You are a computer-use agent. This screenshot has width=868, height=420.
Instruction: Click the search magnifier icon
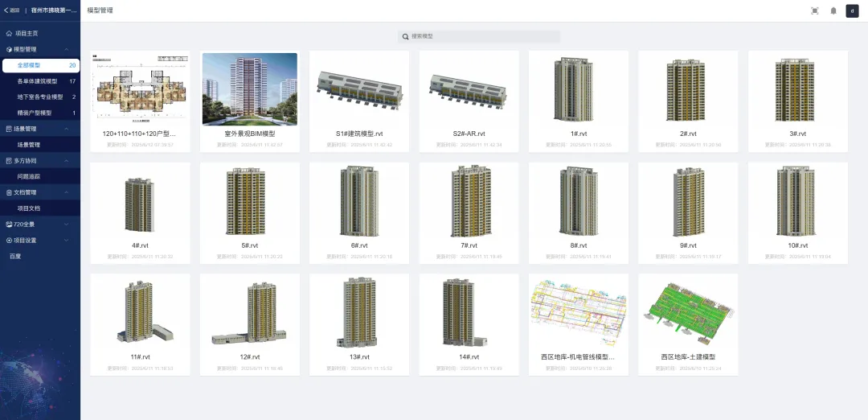[x=406, y=37]
